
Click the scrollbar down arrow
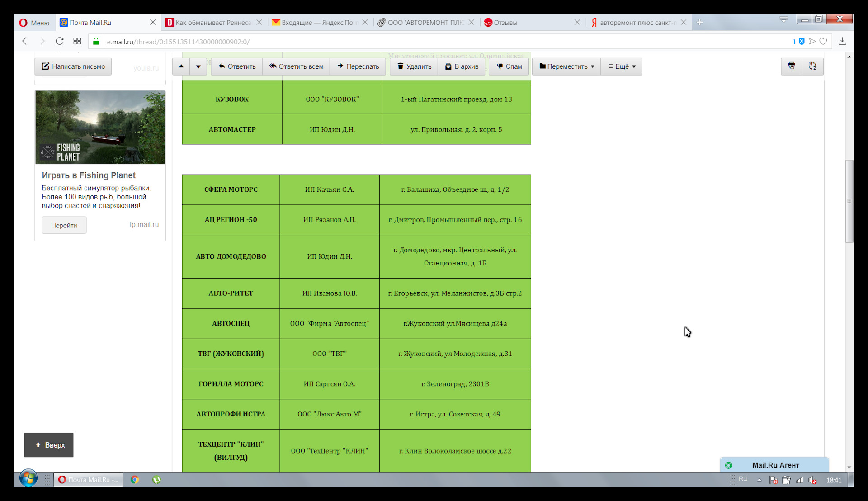(x=849, y=468)
